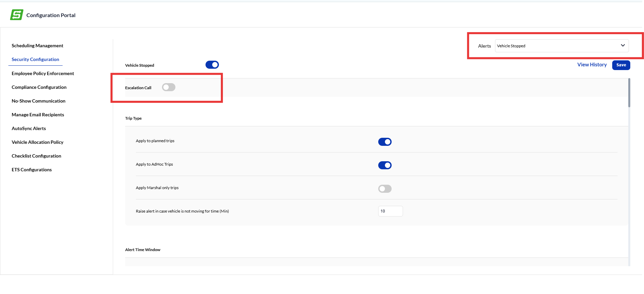
Task: Select Security Configuration in sidebar
Action: [35, 59]
